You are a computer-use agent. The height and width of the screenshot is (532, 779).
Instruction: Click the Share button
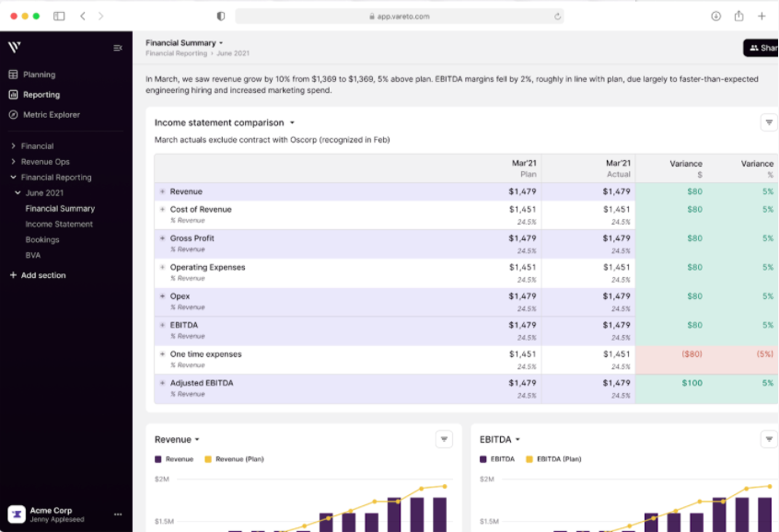coord(762,48)
